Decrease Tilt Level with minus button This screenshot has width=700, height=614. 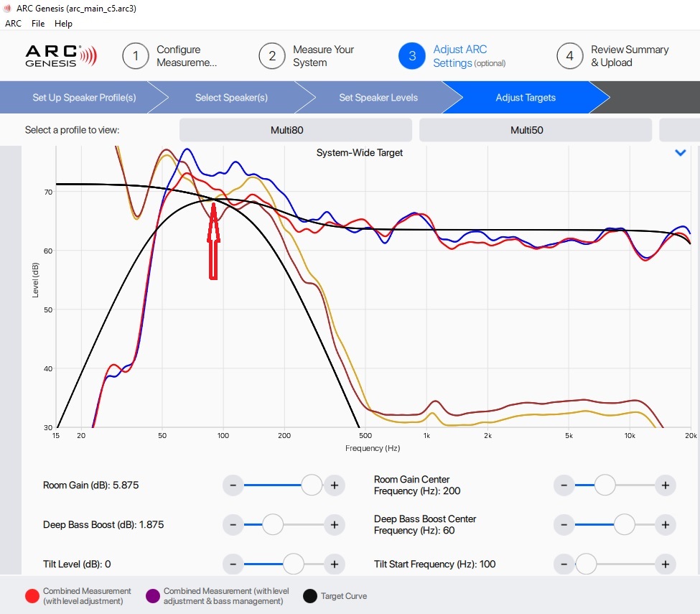pos(233,564)
